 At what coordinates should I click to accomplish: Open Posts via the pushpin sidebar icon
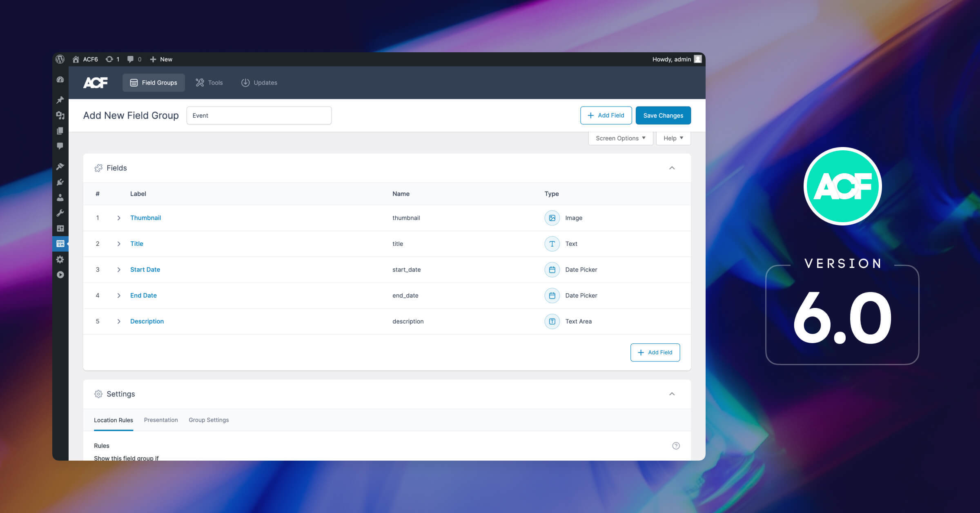(60, 100)
